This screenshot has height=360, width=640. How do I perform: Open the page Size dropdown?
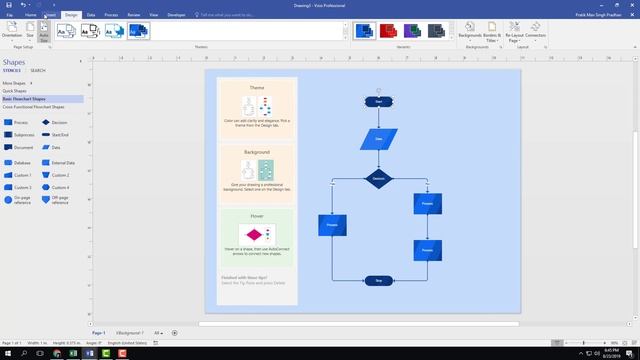pos(30,31)
